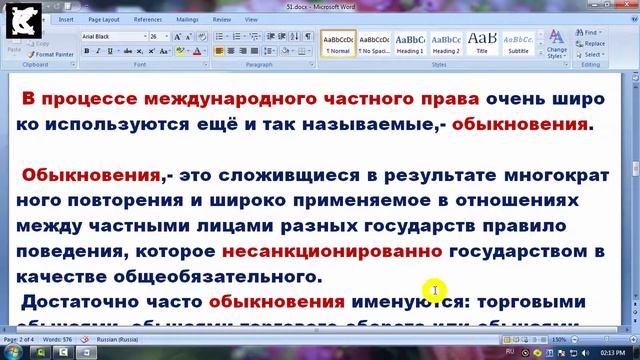Open References ribbon tab

[x=148, y=19]
